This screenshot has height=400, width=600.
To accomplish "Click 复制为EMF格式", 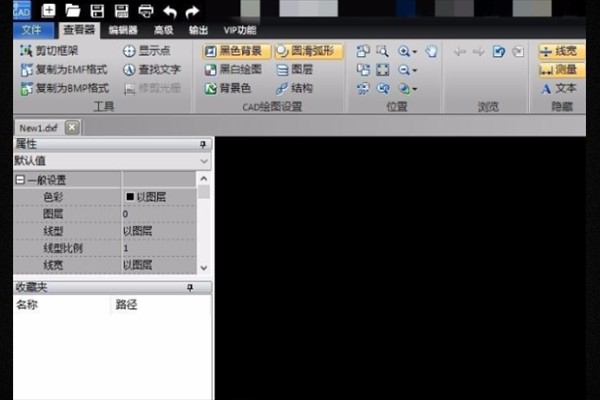I will click(64, 70).
